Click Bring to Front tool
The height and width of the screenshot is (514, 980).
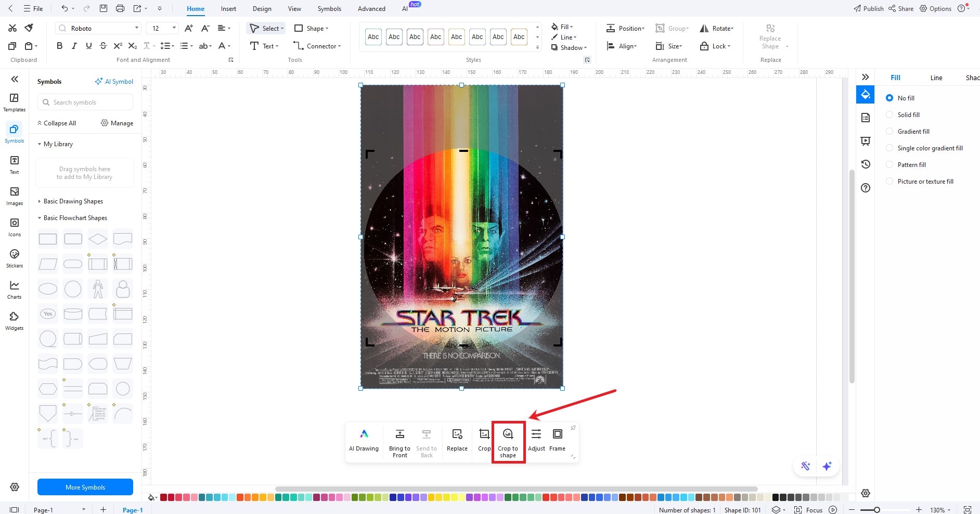[399, 443]
